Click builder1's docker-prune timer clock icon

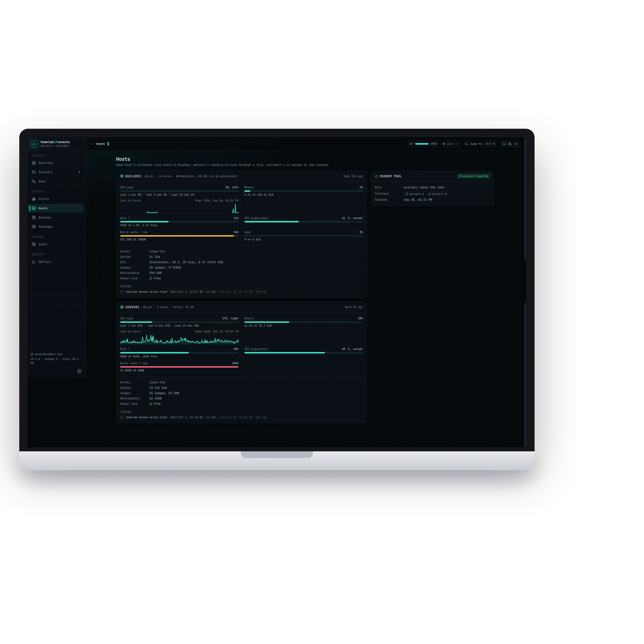click(122, 292)
